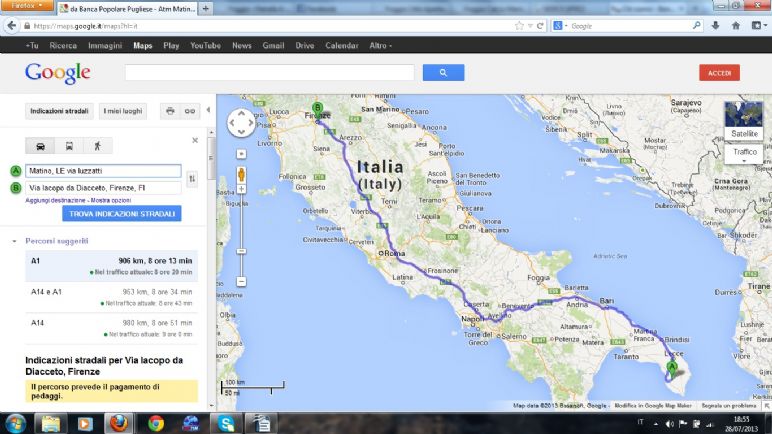Image resolution: width=772 pixels, height=434 pixels.
Task: Click the Google Maps search box
Action: tap(269, 72)
